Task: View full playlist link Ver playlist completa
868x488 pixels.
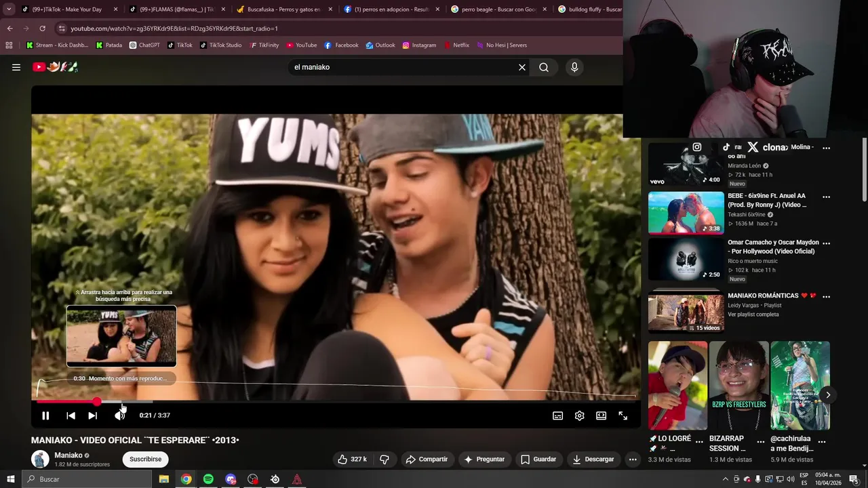Action: coord(753,314)
